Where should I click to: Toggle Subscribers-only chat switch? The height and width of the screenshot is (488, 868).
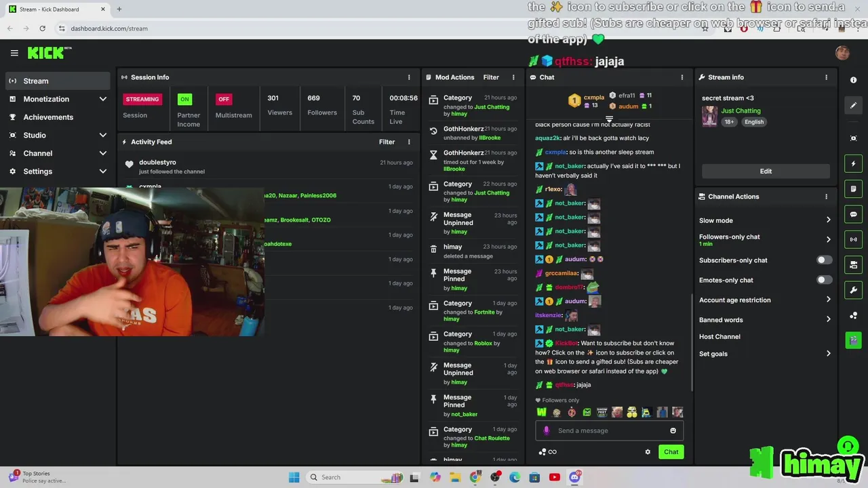coord(824,260)
